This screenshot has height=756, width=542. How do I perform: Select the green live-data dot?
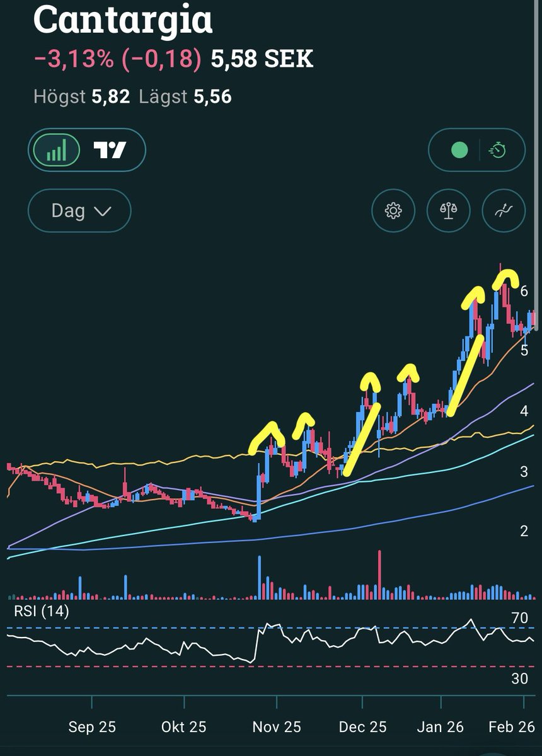click(x=460, y=151)
